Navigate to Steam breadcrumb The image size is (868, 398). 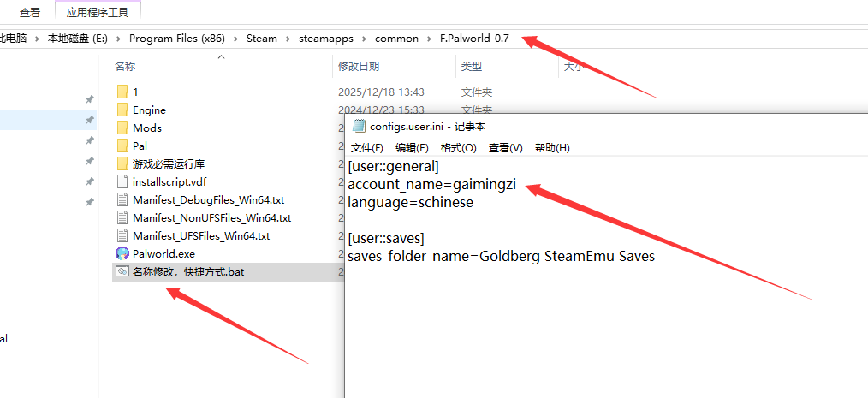click(x=262, y=39)
